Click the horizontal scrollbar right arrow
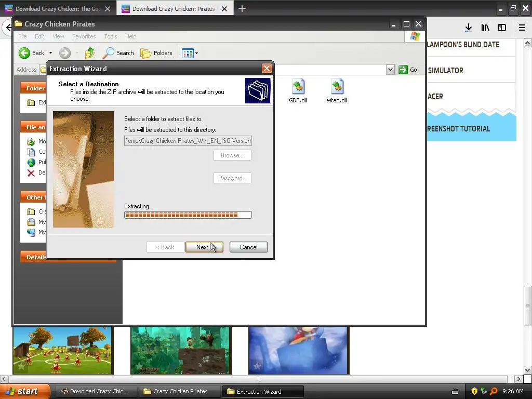 click(518, 379)
